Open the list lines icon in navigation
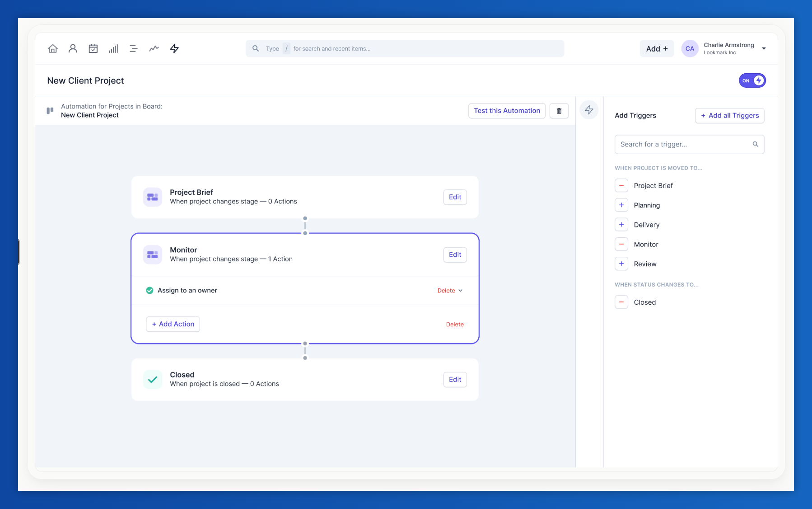 134,48
